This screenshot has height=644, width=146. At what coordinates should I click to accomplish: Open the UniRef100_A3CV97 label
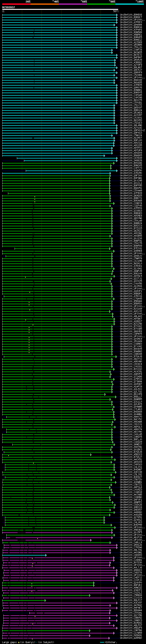(131, 603)
